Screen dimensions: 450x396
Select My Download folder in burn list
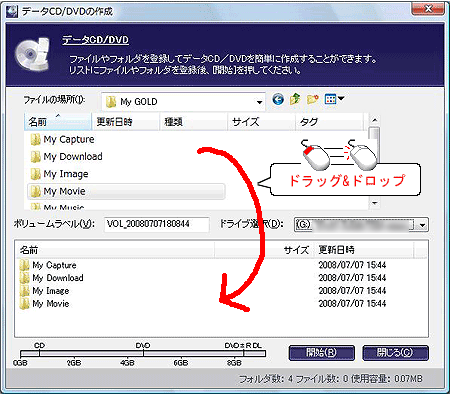click(x=51, y=278)
